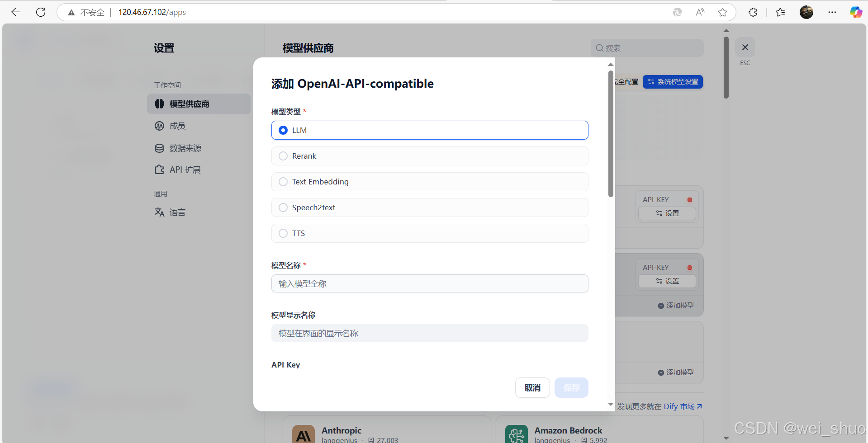Click the page scrollbar up arrow
The image size is (868, 443).
(726, 31)
